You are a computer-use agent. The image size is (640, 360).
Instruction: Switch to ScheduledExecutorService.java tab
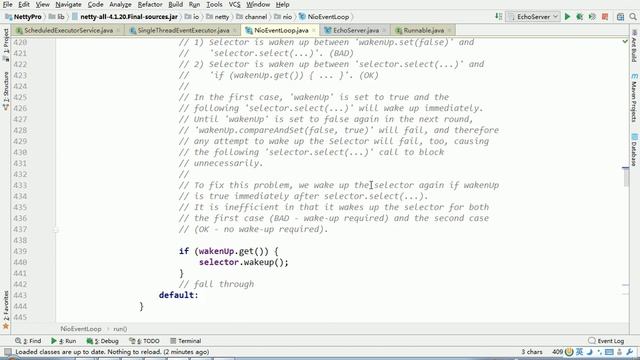(x=68, y=30)
